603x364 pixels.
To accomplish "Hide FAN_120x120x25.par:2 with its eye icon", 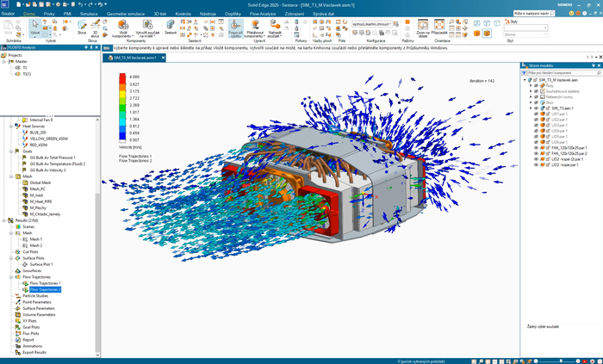I will [x=536, y=153].
